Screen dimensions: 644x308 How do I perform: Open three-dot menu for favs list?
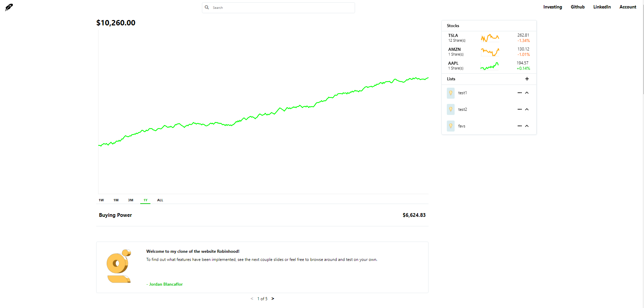tap(519, 126)
